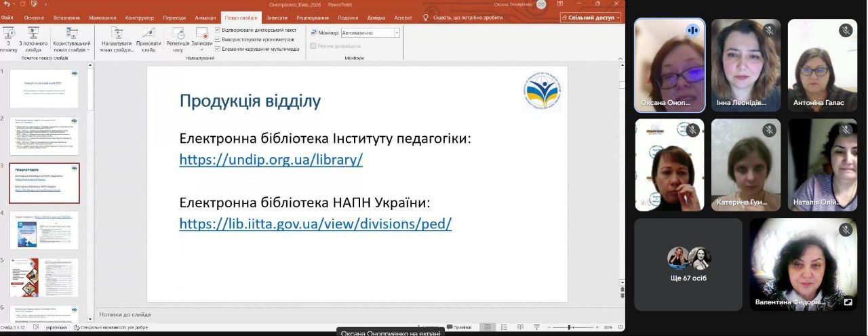Open the Монітор dropdown (Автоматично)
The height and width of the screenshot is (336, 868).
click(370, 33)
